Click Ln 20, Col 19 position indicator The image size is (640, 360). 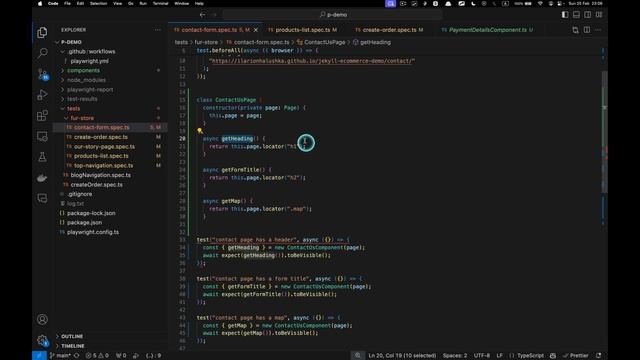(402, 356)
